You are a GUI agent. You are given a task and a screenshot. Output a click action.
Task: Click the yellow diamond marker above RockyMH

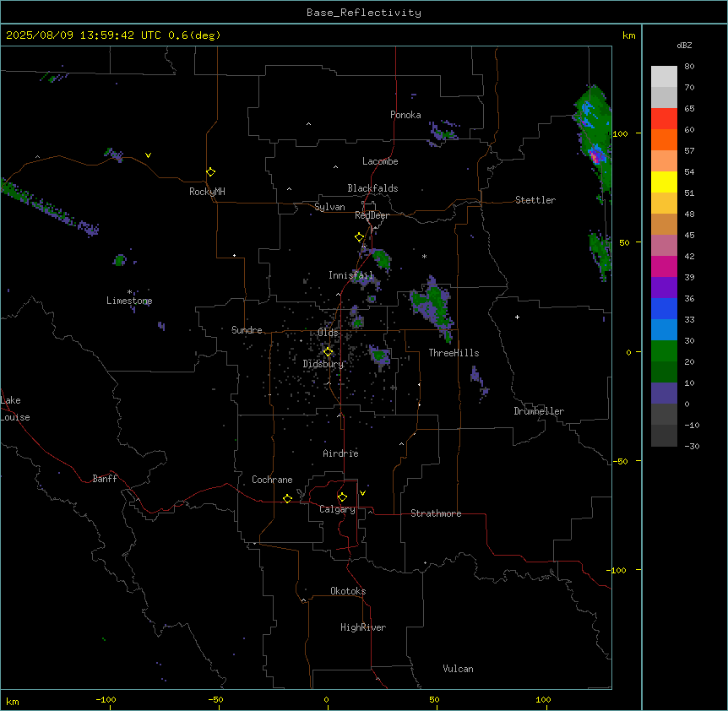pos(211,172)
